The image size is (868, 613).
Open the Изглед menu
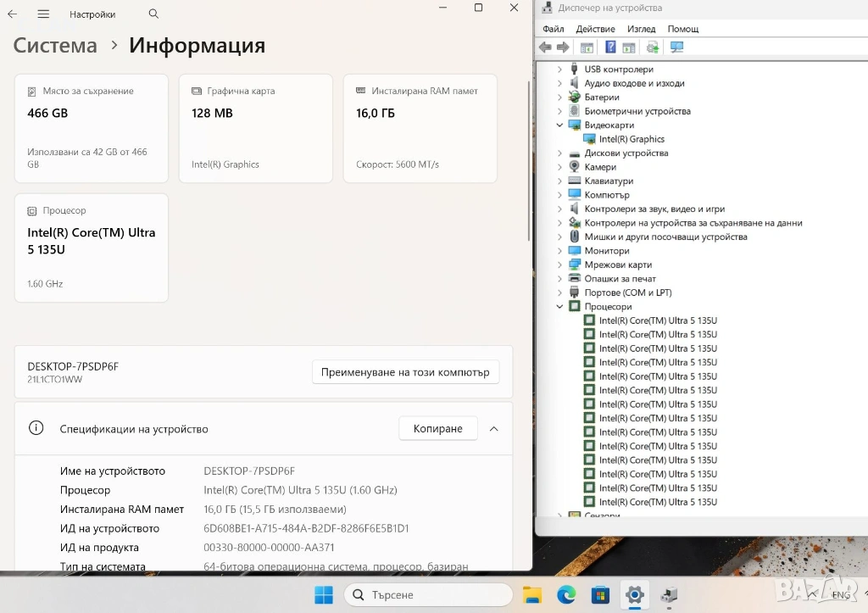click(642, 29)
